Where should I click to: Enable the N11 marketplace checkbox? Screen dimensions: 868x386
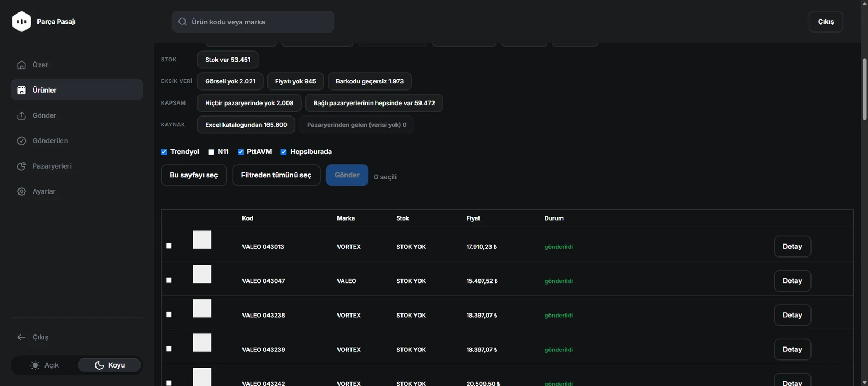[x=212, y=152]
